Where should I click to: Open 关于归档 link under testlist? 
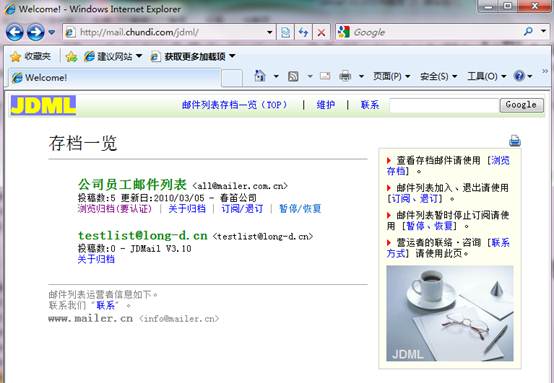point(96,259)
